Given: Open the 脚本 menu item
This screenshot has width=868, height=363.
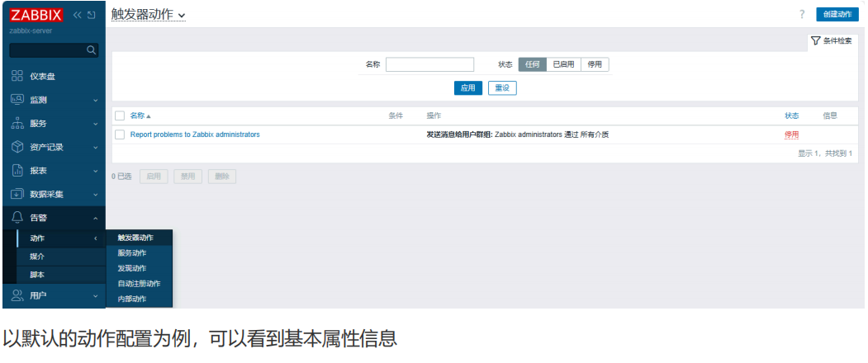Looking at the screenshot, I should tap(61, 275).
